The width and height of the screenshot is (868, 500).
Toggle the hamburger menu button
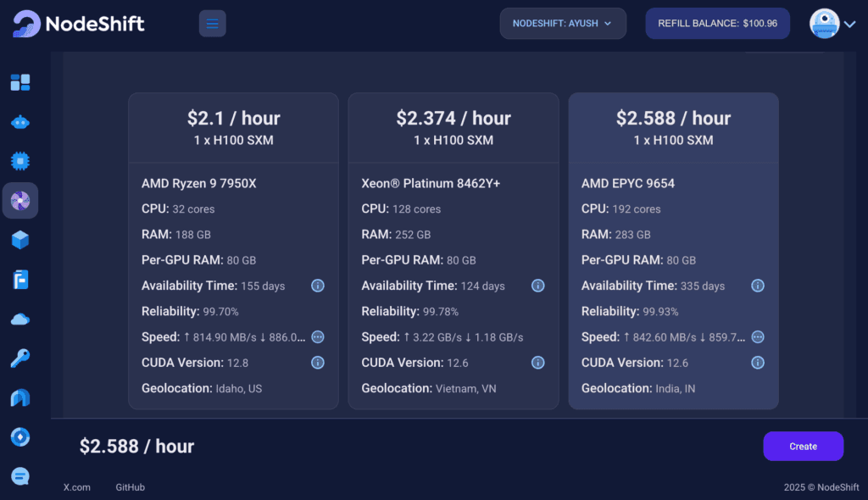(x=213, y=23)
